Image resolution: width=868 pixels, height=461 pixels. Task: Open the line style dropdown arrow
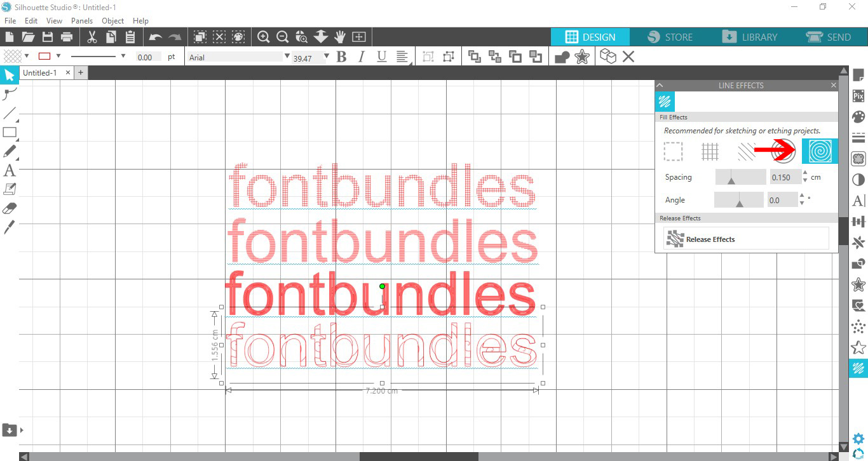click(123, 56)
